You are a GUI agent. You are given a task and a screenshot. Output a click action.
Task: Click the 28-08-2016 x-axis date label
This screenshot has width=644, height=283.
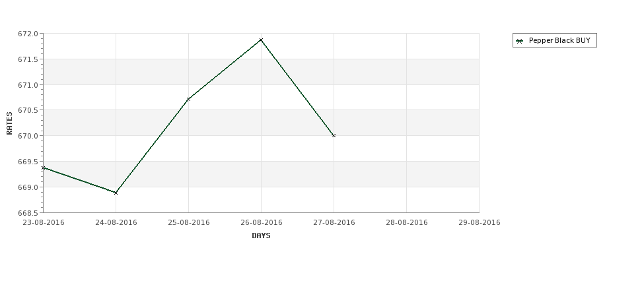[407, 223]
